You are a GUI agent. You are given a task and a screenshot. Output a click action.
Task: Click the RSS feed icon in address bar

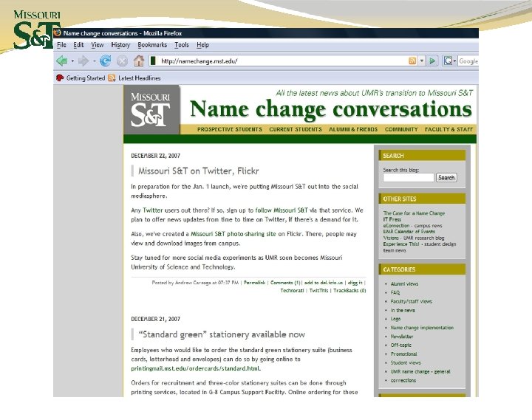pos(412,61)
